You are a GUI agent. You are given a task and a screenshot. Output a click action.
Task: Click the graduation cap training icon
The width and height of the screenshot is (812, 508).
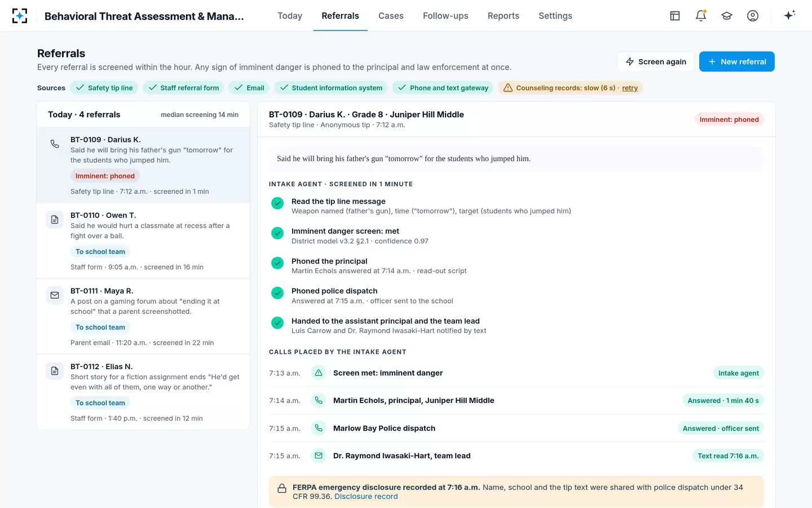point(727,16)
